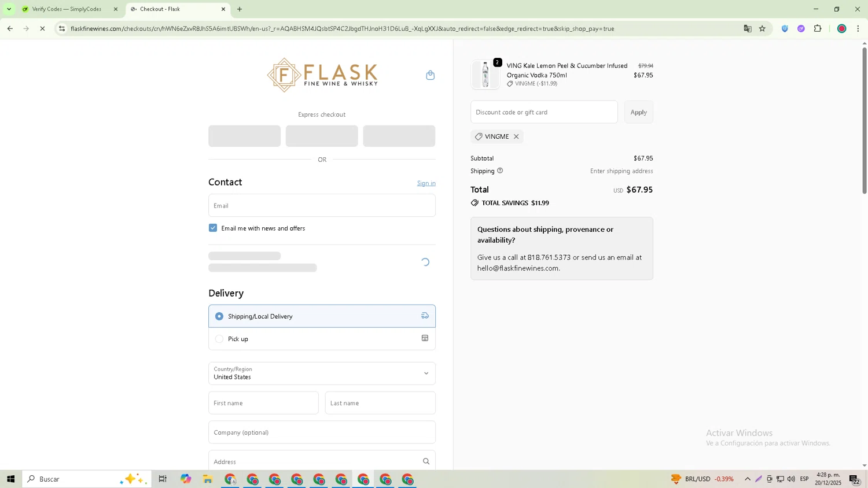Select Shipping/Local Delivery option

(x=322, y=316)
